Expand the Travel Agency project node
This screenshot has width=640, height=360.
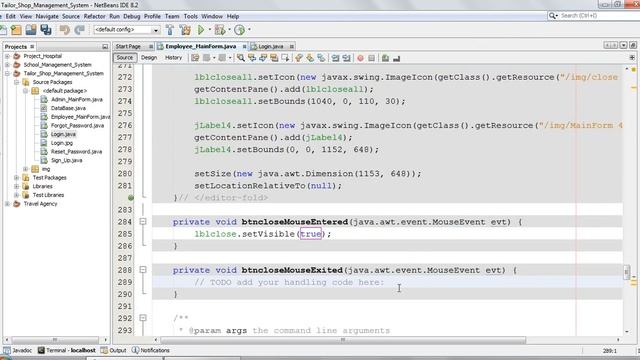7,204
